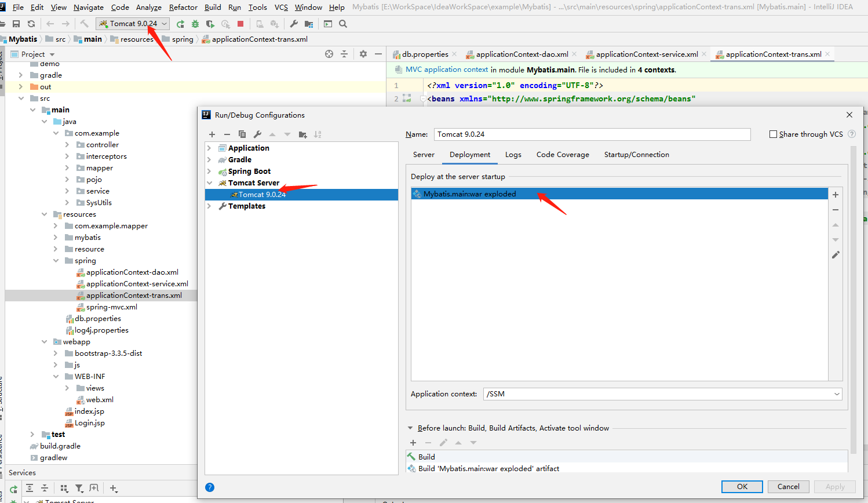
Task: Edit artifact using the pencil icon
Action: (836, 255)
